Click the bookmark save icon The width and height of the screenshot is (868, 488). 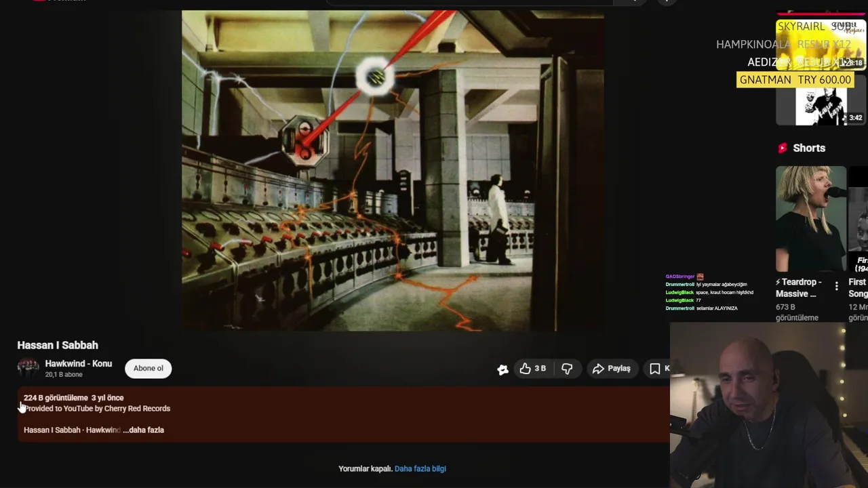click(x=654, y=369)
